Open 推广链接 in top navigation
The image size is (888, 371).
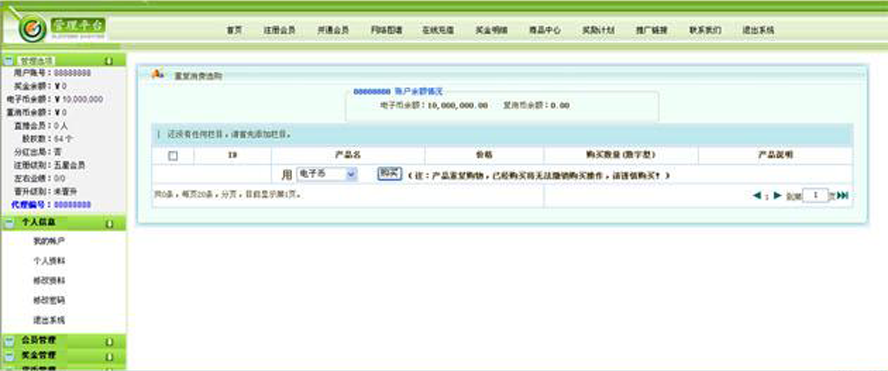[651, 30]
